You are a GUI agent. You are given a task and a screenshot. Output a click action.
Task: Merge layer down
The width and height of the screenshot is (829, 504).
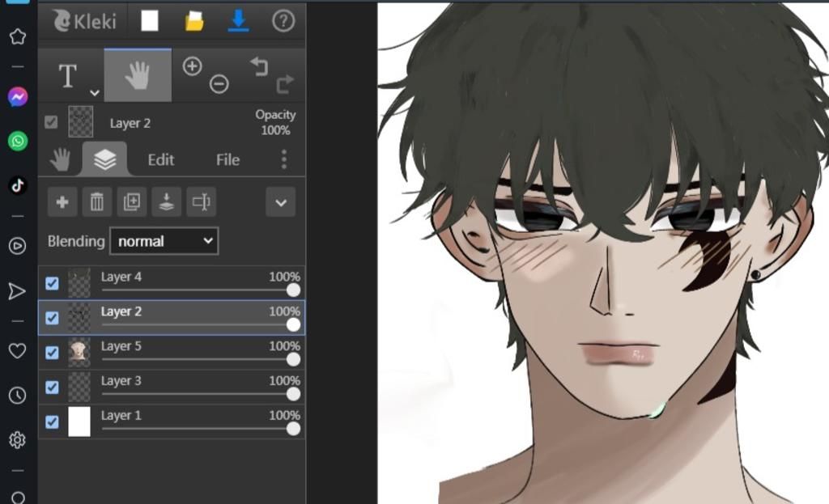click(167, 201)
